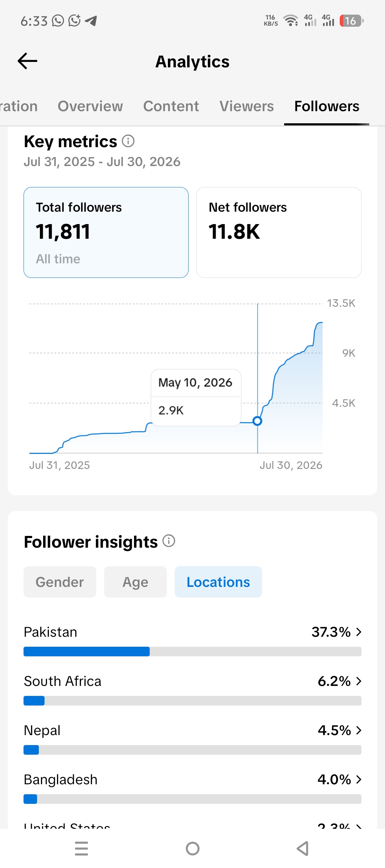385x868 pixels.
Task: Tap Android home circle icon
Action: tap(192, 848)
